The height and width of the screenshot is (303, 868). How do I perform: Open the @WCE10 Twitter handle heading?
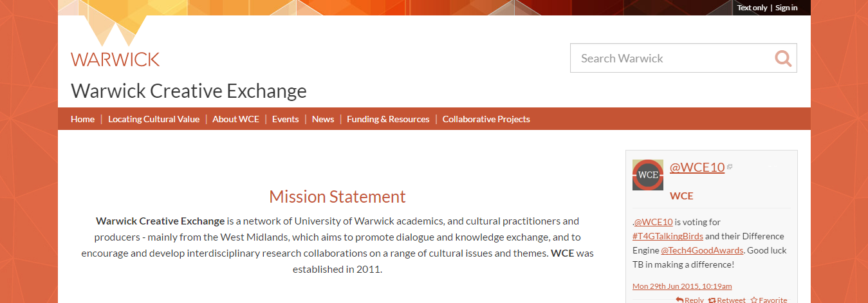pos(697,167)
